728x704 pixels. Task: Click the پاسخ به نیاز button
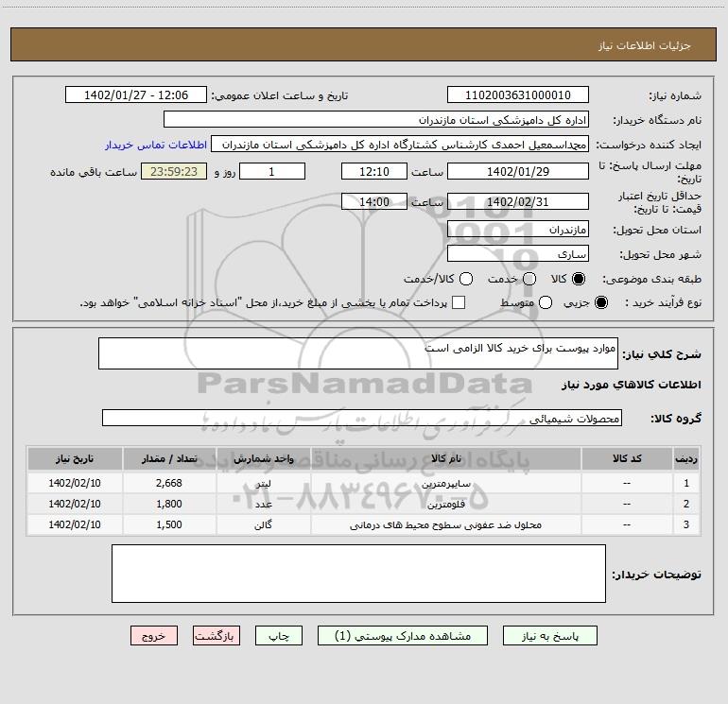(550, 636)
